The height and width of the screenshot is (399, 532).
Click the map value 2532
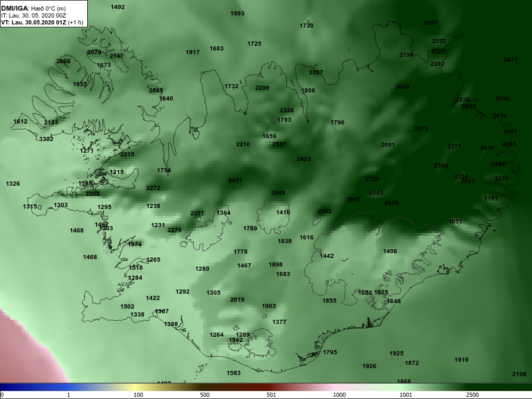(325, 211)
